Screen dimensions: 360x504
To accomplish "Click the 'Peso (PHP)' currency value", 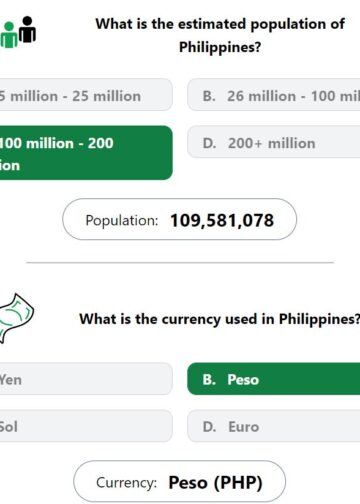I will pyautogui.click(x=216, y=482).
